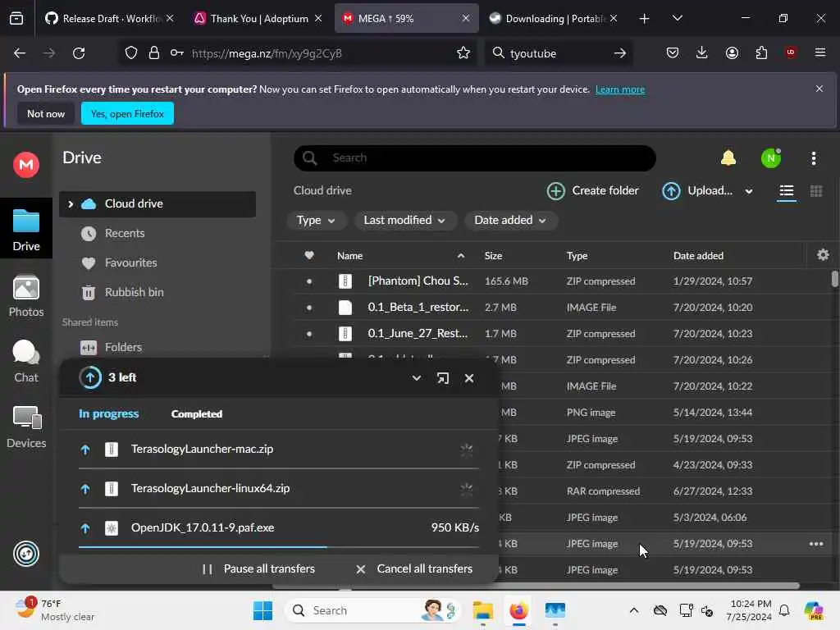This screenshot has height=630, width=840.
Task: Open Windows Start menu
Action: click(x=262, y=610)
